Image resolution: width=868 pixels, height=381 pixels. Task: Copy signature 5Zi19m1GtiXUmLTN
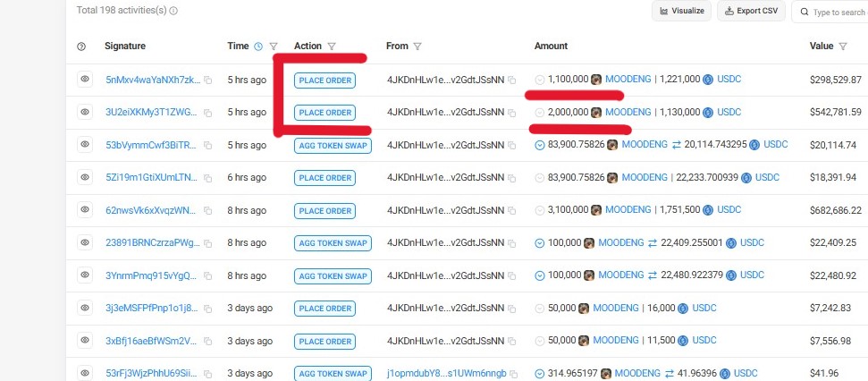pos(208,178)
